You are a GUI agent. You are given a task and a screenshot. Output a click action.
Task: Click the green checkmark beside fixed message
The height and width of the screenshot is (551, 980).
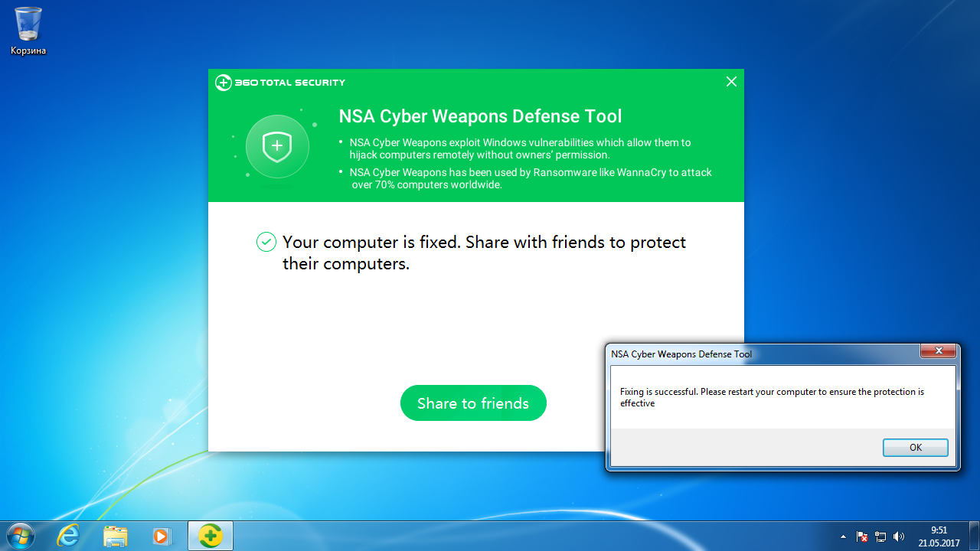pyautogui.click(x=266, y=243)
